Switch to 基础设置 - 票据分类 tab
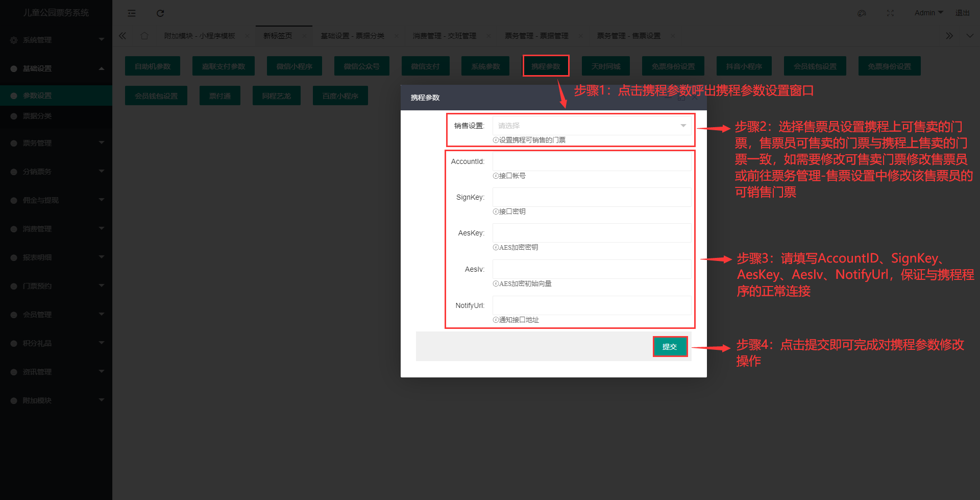The image size is (980, 500). point(352,36)
